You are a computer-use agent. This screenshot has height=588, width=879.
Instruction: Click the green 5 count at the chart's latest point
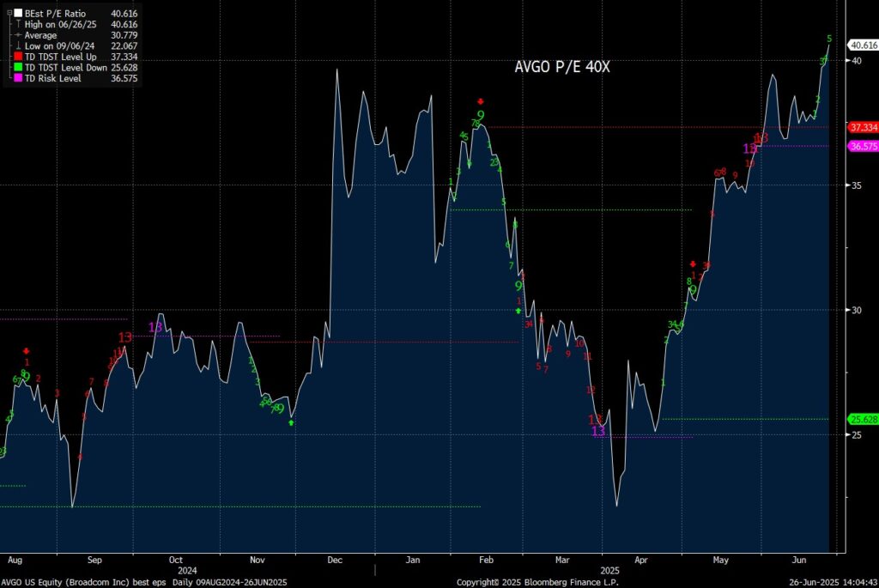click(829, 39)
